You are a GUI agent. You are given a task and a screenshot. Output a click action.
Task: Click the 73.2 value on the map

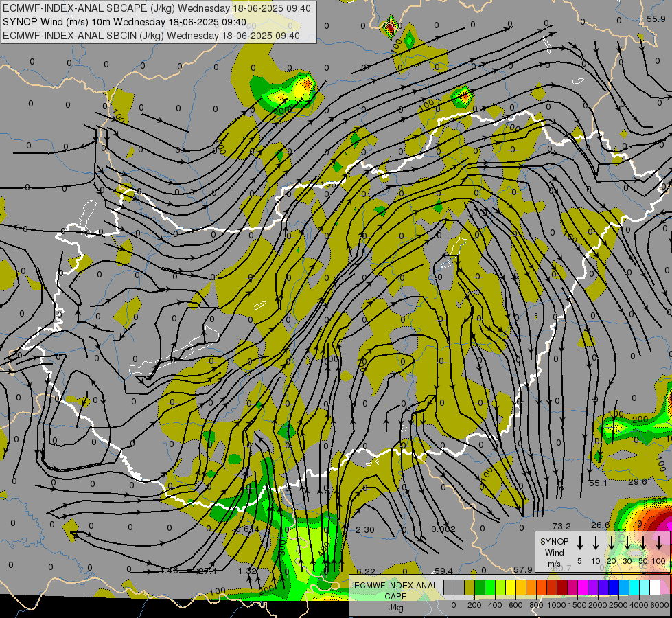561,526
